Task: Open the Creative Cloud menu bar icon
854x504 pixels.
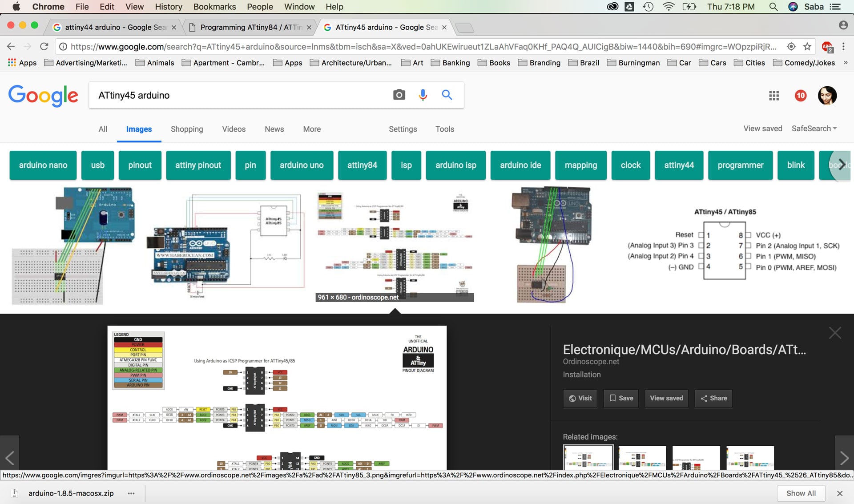Action: [x=612, y=7]
